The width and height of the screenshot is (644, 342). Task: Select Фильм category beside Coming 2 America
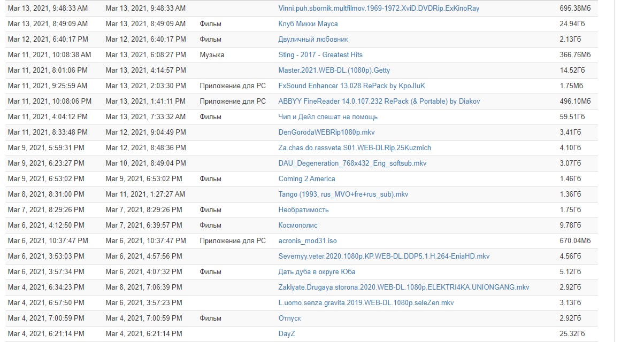coord(210,179)
